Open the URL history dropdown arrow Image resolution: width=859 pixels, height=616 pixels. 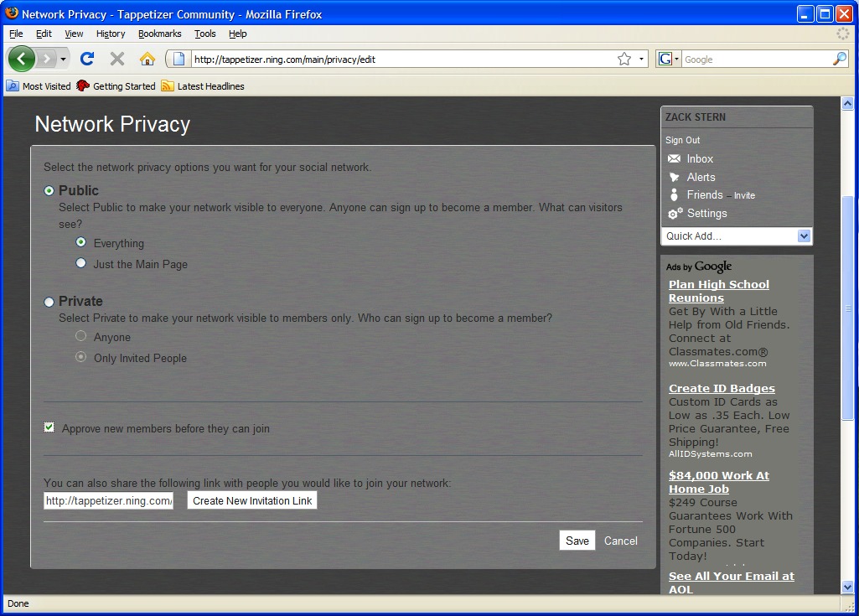tap(642, 60)
